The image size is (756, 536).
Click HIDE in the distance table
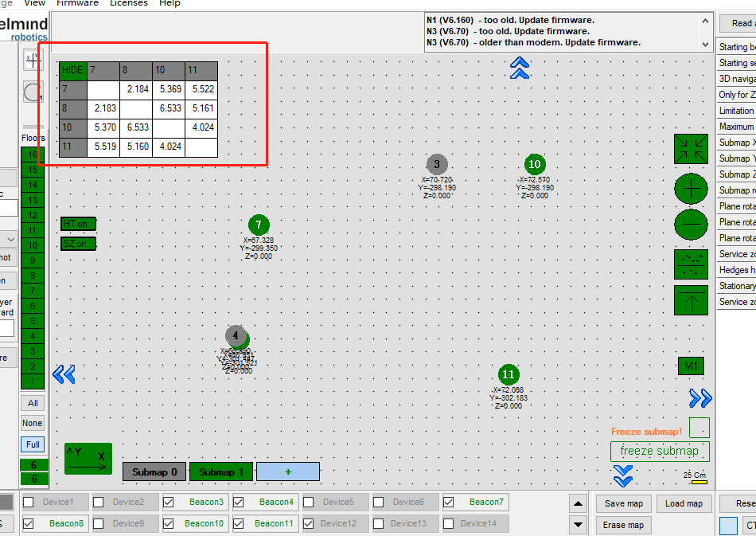[72, 70]
